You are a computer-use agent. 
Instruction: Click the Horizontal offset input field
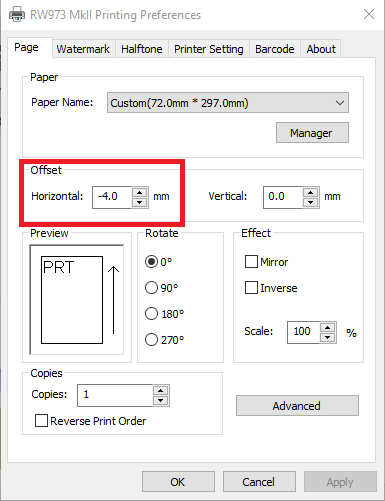(112, 197)
